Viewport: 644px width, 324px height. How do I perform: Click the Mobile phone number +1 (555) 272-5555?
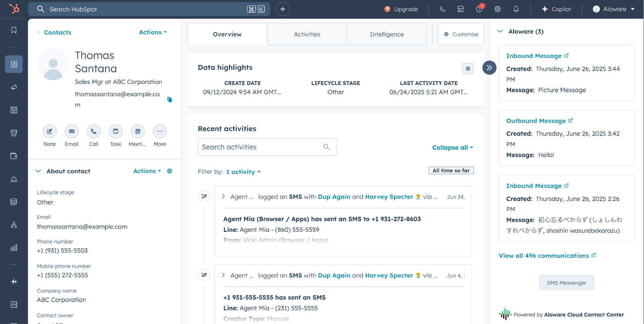point(62,275)
